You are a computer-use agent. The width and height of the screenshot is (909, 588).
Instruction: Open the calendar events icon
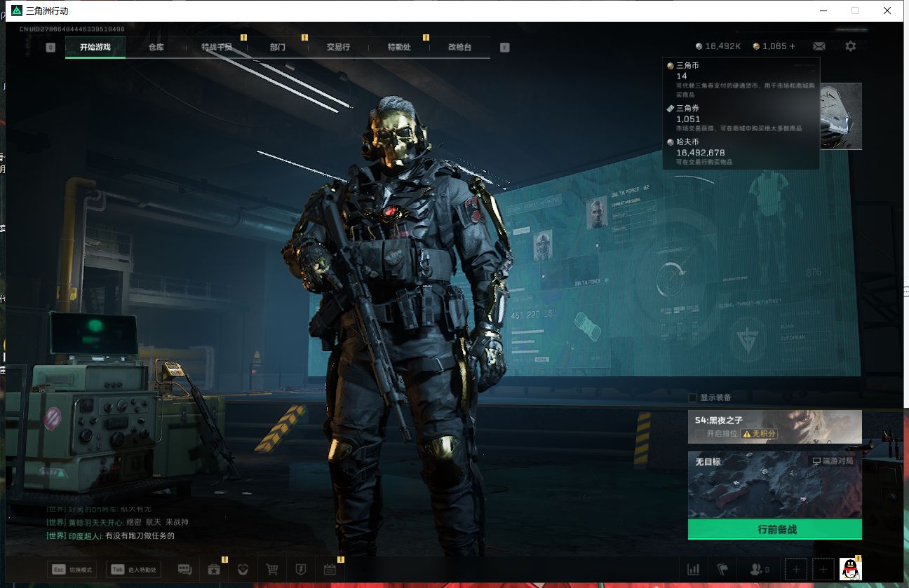(330, 569)
